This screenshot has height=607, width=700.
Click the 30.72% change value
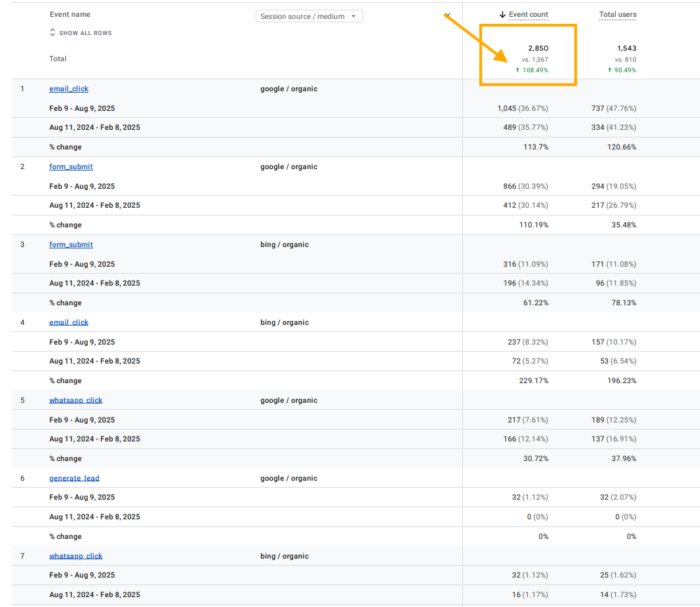point(536,458)
